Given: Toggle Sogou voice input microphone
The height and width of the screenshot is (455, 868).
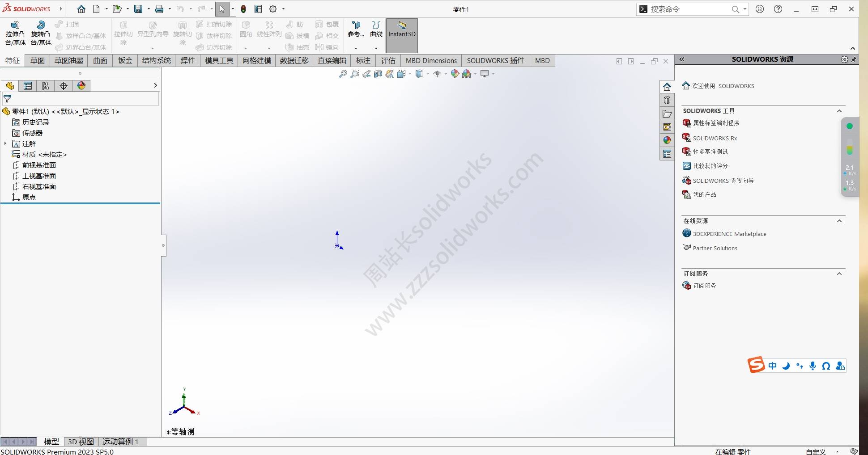Looking at the screenshot, I should (813, 366).
